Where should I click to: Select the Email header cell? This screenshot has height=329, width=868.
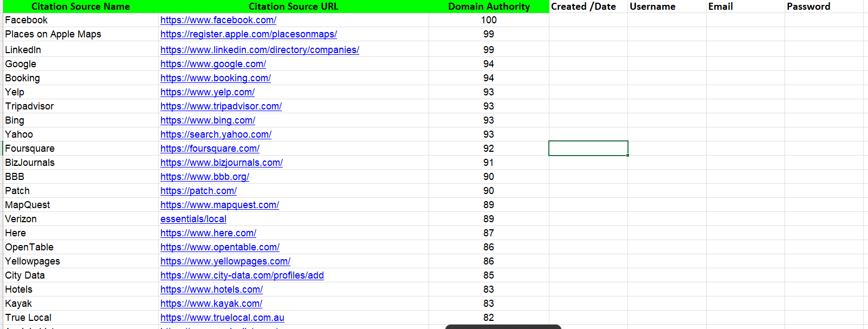tap(745, 7)
